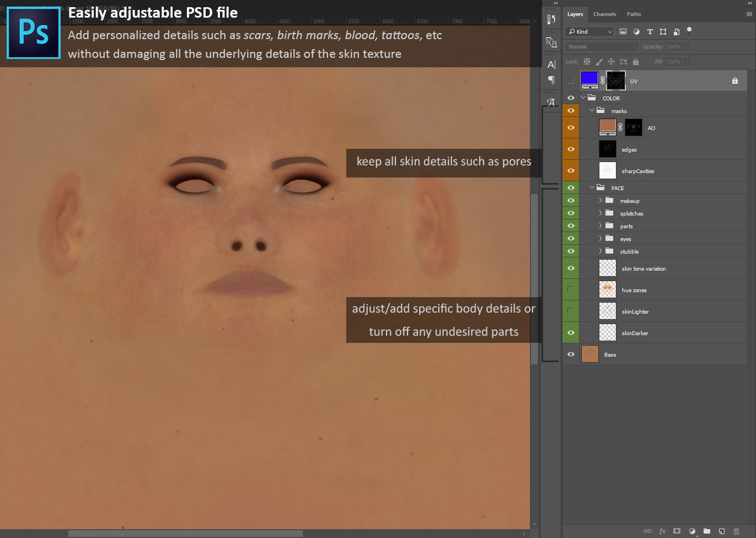
Task: Collapse the masks group chevron
Action: [x=592, y=110]
